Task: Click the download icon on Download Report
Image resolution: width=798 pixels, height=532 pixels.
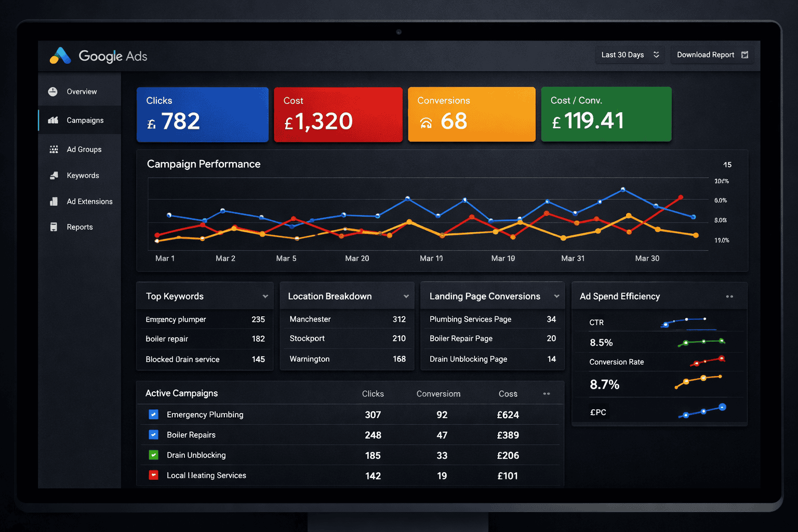Action: (745, 55)
